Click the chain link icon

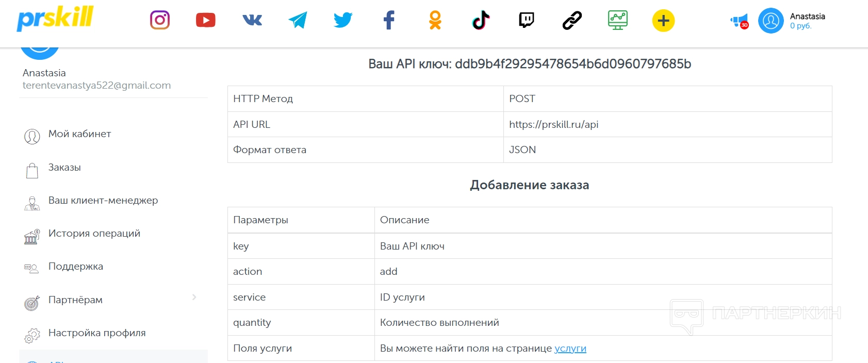pyautogui.click(x=572, y=20)
